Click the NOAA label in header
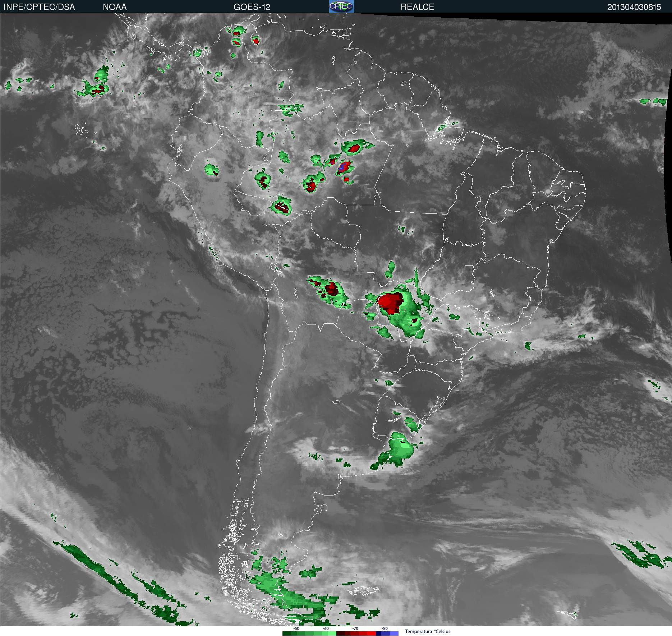672x636 pixels. coord(115,7)
